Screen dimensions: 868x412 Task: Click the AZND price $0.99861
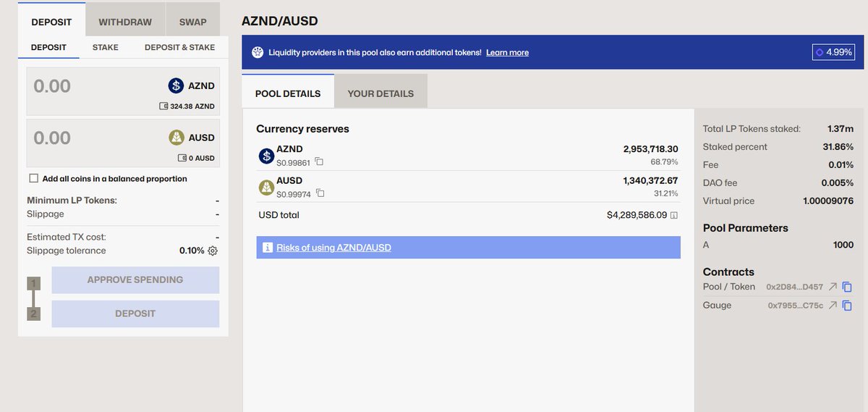293,162
